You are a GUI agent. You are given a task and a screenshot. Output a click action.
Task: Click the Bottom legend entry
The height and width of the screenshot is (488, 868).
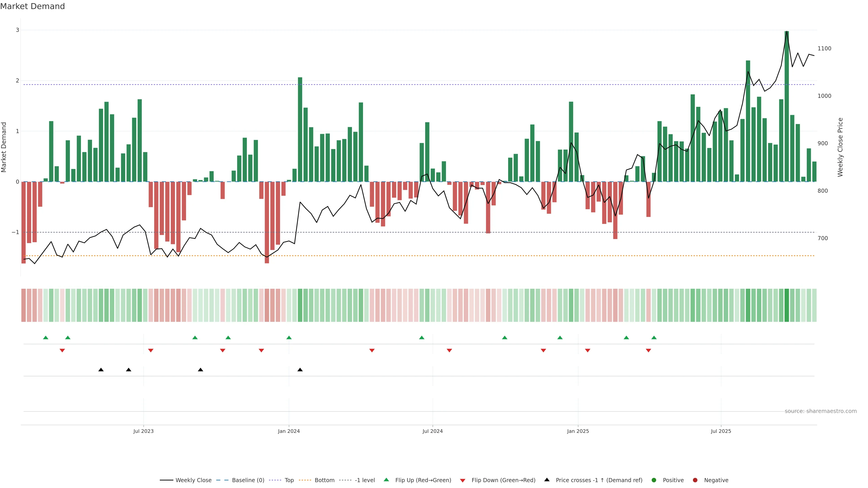tap(324, 480)
